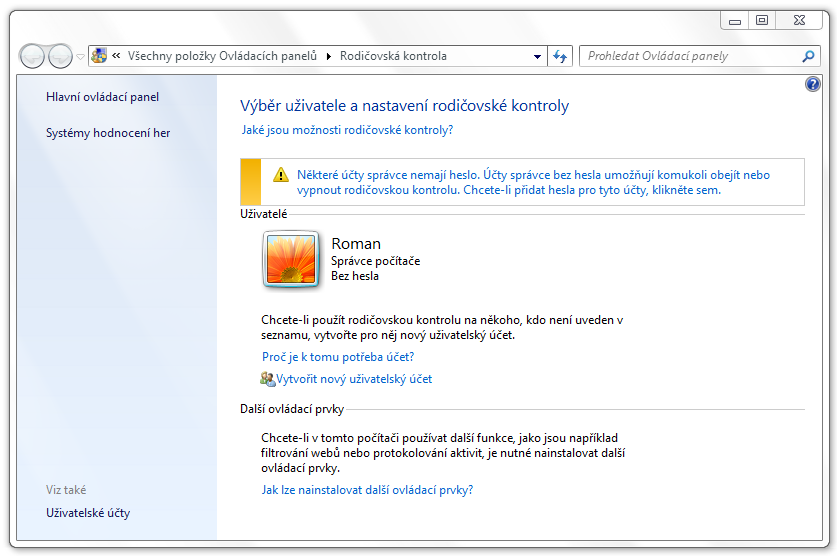The image size is (837, 556).
Task: Click the Viz také label
Action: coord(66,490)
